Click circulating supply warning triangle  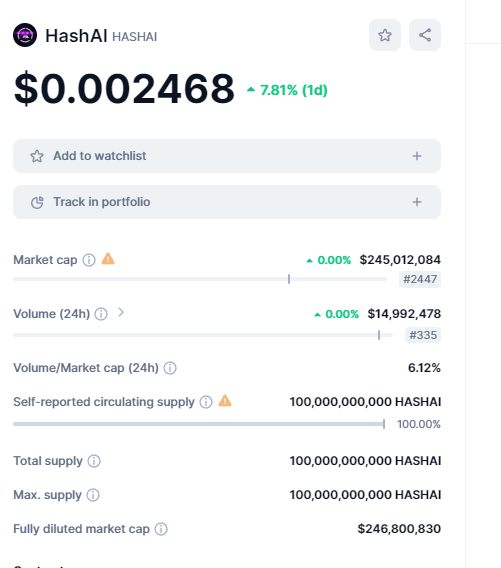(225, 401)
